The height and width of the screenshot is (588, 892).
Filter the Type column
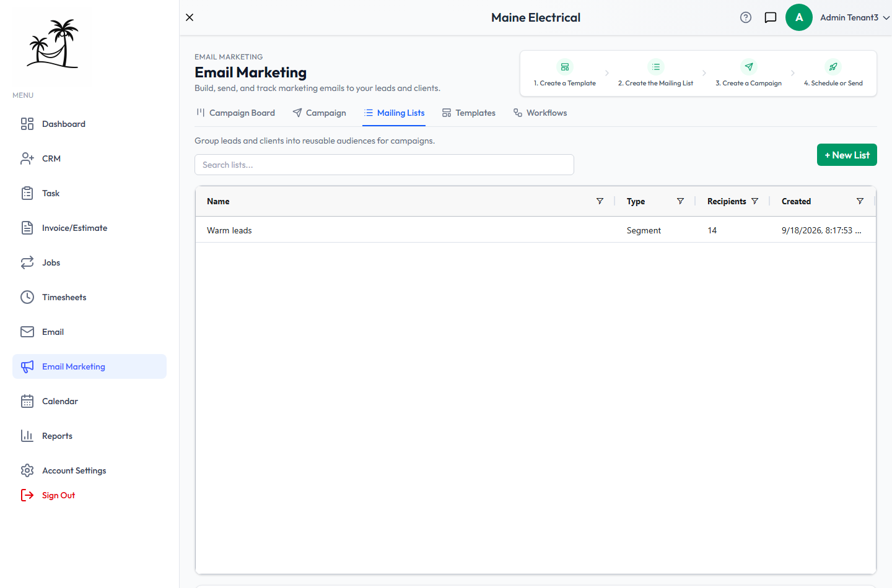tap(680, 201)
